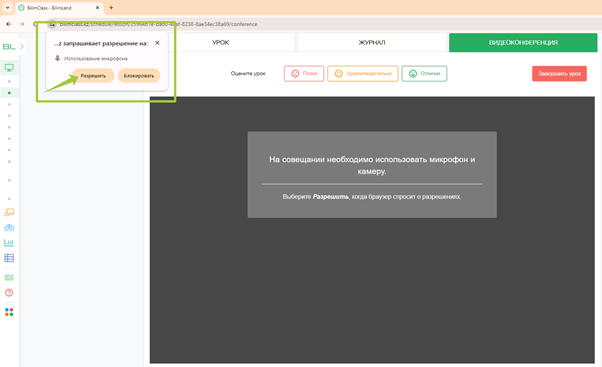Click the BL logo in the sidebar
Viewport: 602px width, 367px height.
9,46
